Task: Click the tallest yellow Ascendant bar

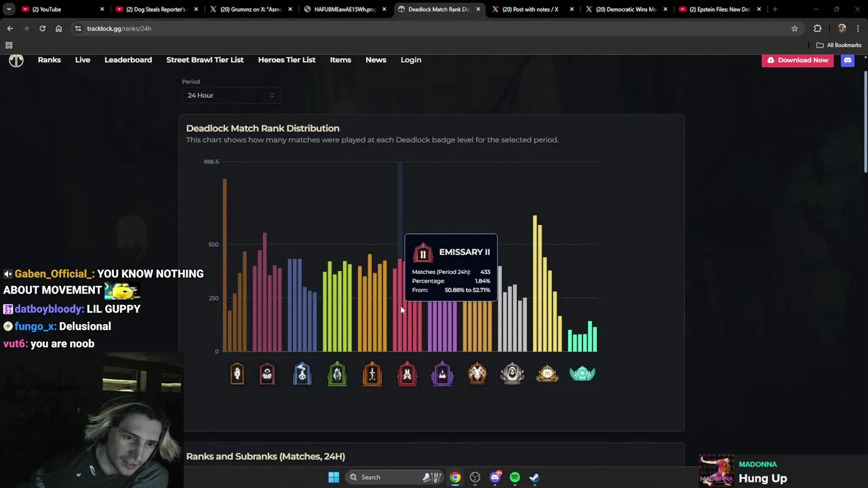Action: tap(535, 283)
